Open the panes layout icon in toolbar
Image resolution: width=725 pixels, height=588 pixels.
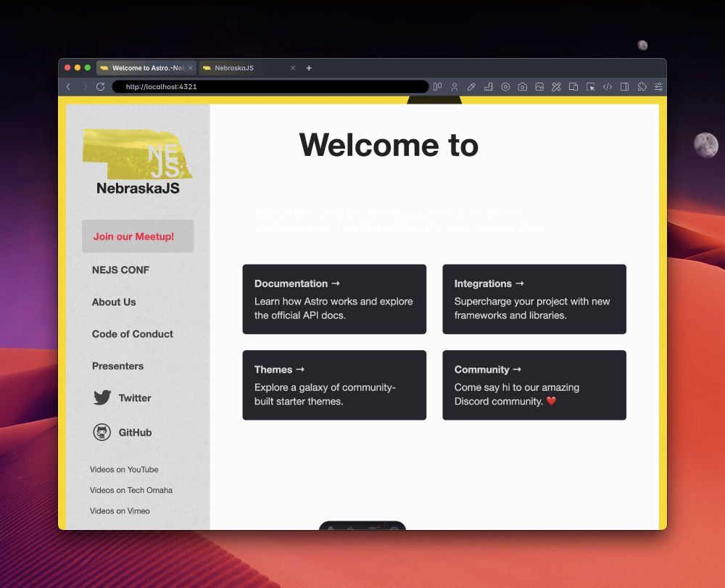[437, 86]
